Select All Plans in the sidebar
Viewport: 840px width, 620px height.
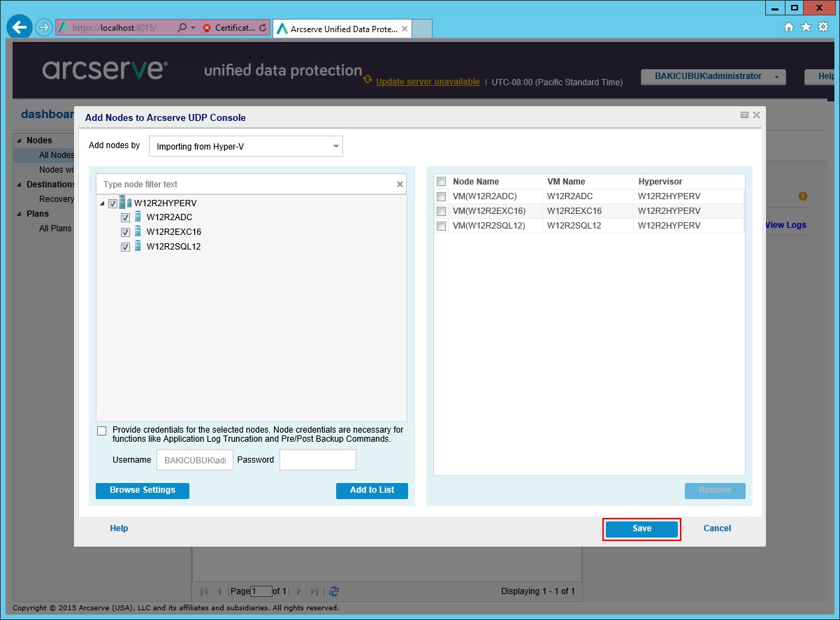(55, 229)
